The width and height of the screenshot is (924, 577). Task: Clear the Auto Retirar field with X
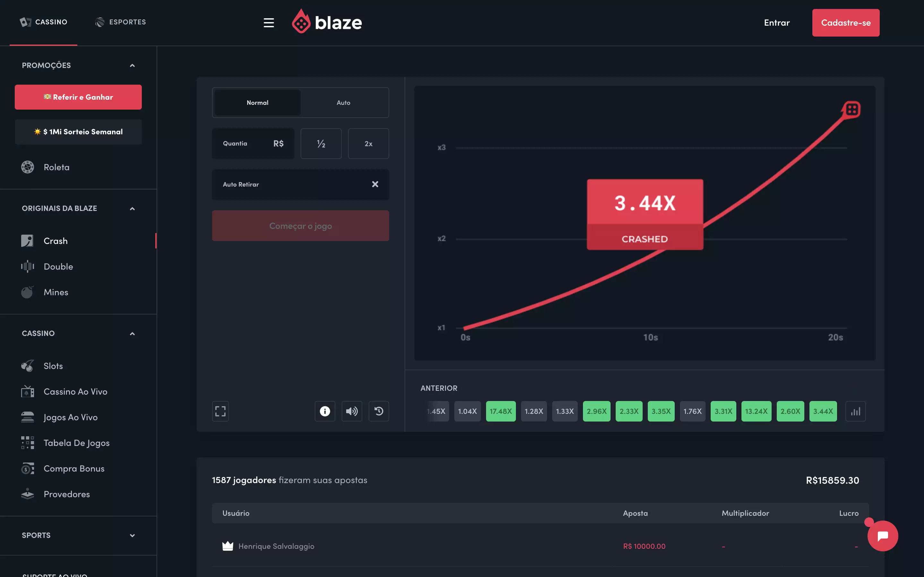[x=375, y=184]
